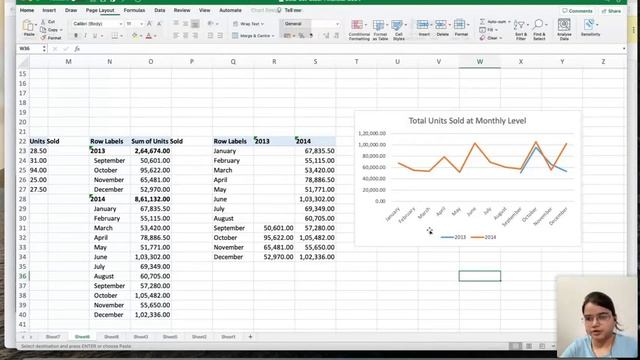
Task: Switch to Page Layout view in status bar
Action: pos(529,346)
